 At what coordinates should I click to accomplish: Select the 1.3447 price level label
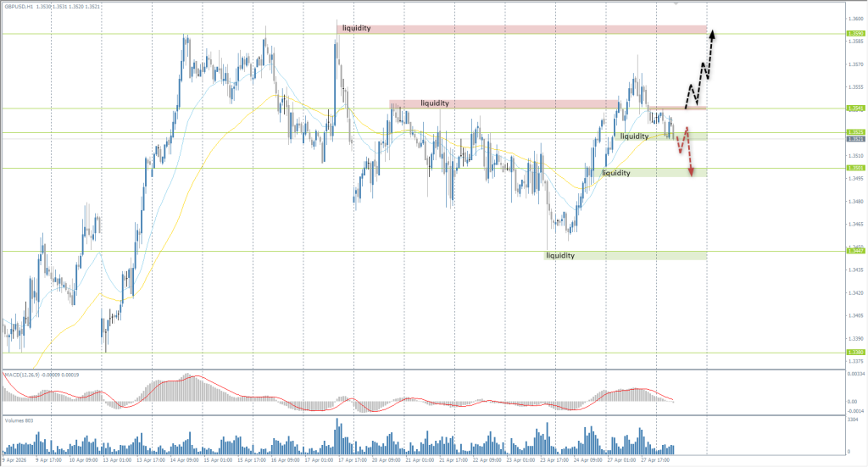[855, 250]
